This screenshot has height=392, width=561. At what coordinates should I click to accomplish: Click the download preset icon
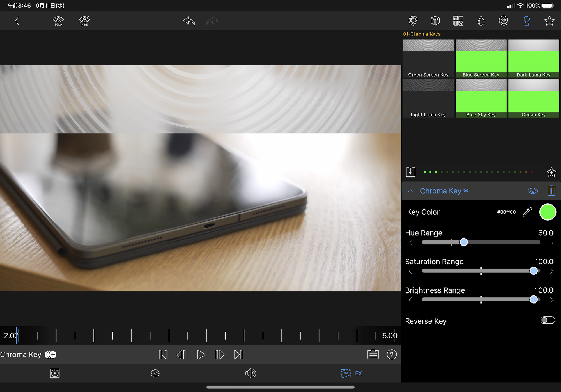click(411, 172)
